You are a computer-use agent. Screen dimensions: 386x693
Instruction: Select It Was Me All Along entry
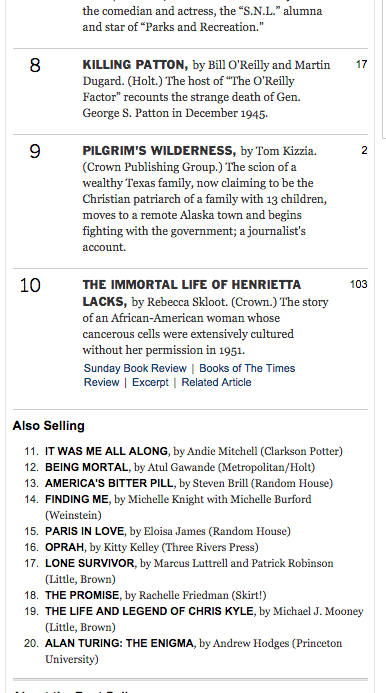point(106,451)
